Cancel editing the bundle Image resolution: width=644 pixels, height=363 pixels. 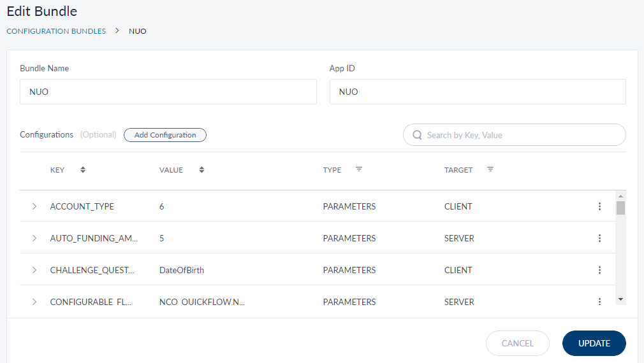[x=517, y=343]
